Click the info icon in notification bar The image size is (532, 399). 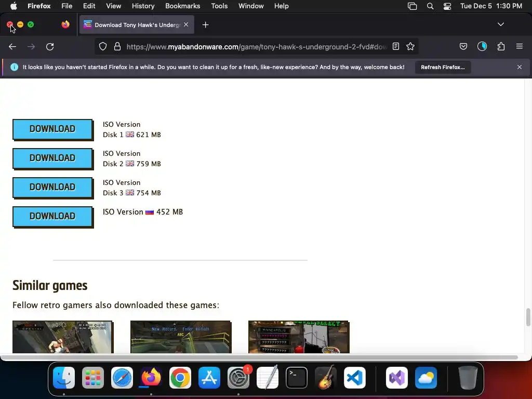click(14, 67)
